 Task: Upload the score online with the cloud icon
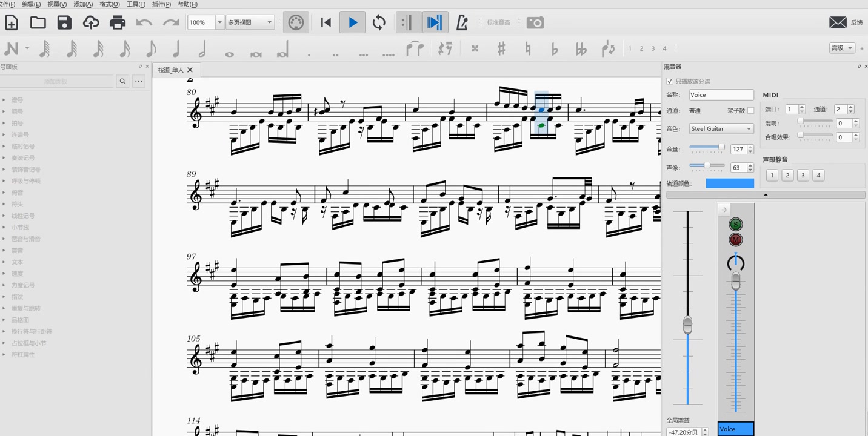click(91, 23)
